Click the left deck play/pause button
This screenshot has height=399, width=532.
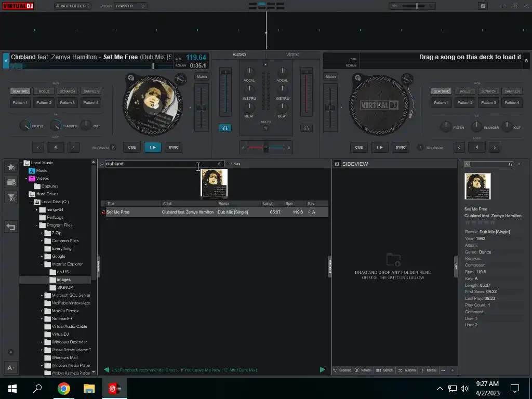tap(153, 147)
